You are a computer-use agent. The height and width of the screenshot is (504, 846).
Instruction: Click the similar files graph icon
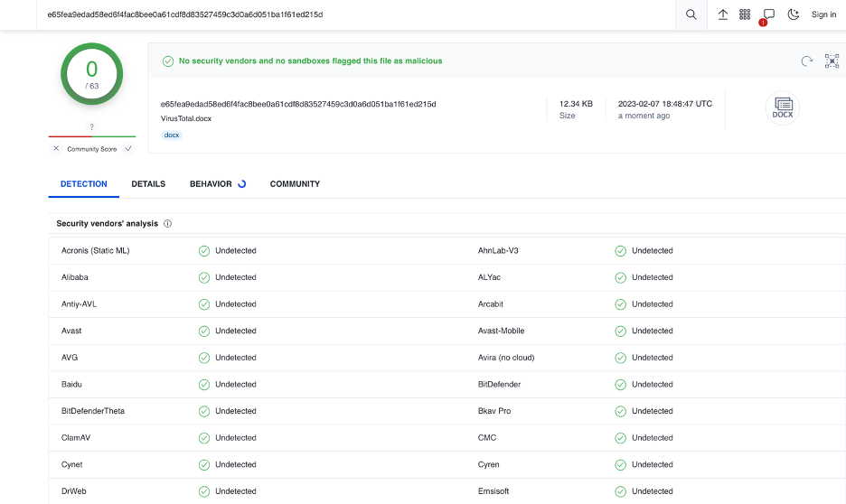pos(832,61)
